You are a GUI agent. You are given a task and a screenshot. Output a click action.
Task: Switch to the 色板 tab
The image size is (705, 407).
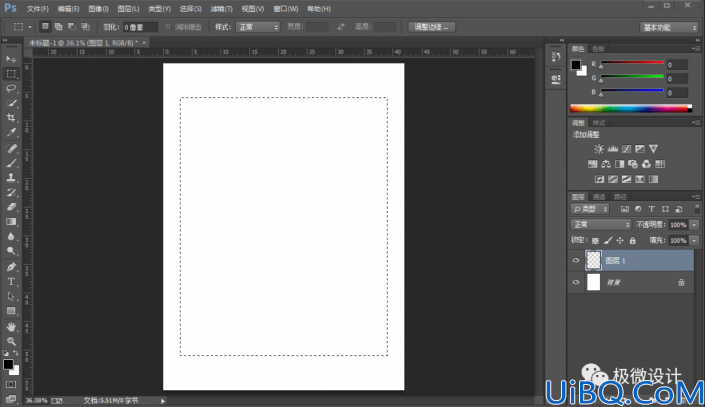tap(598, 49)
